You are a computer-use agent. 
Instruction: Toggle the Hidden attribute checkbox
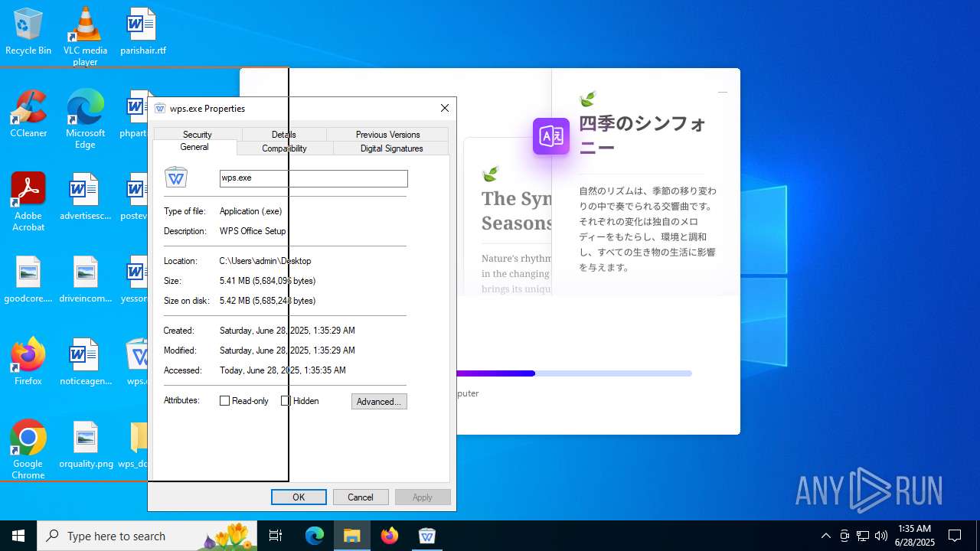(286, 401)
